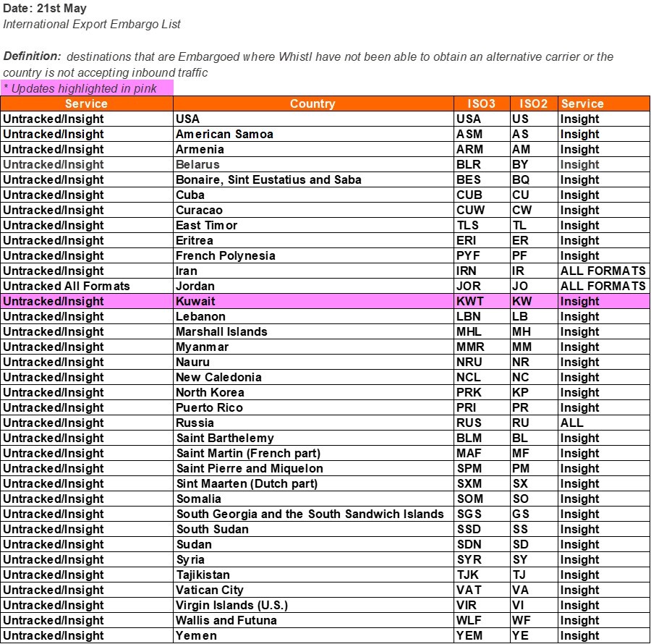651x644 pixels.
Task: Select the Yemen country cell
Action: [313, 635]
